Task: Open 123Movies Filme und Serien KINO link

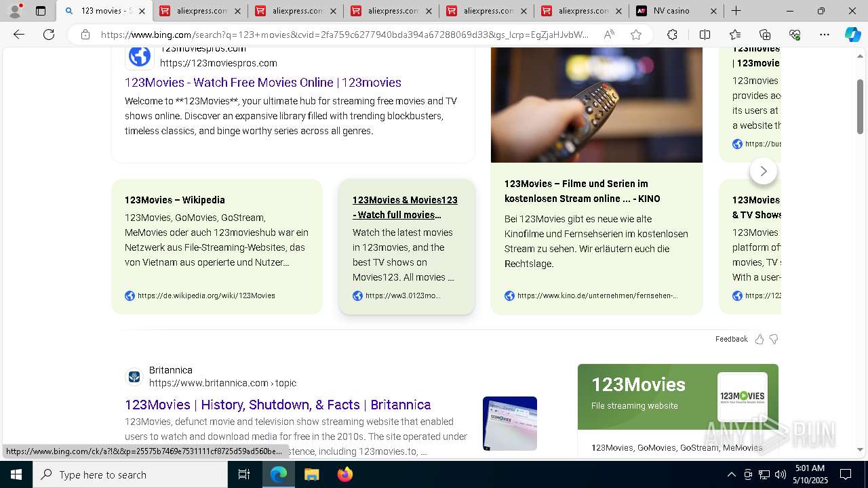Action: click(582, 191)
